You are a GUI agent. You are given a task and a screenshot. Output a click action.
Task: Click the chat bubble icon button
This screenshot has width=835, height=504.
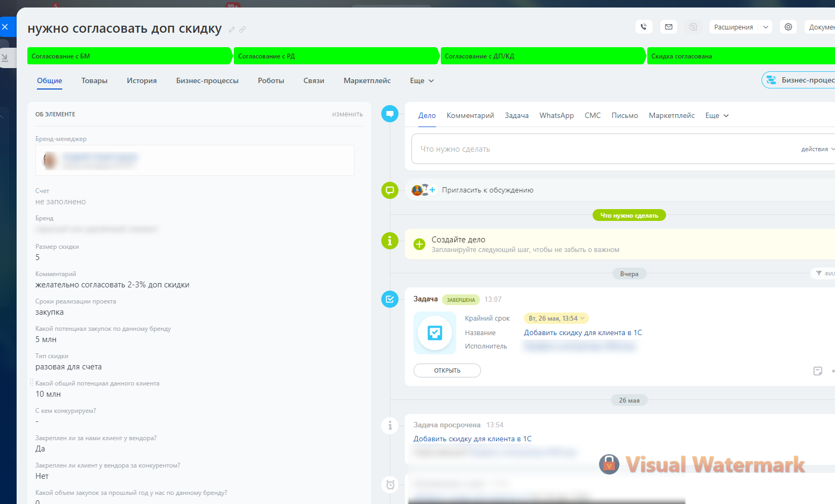pos(693,27)
